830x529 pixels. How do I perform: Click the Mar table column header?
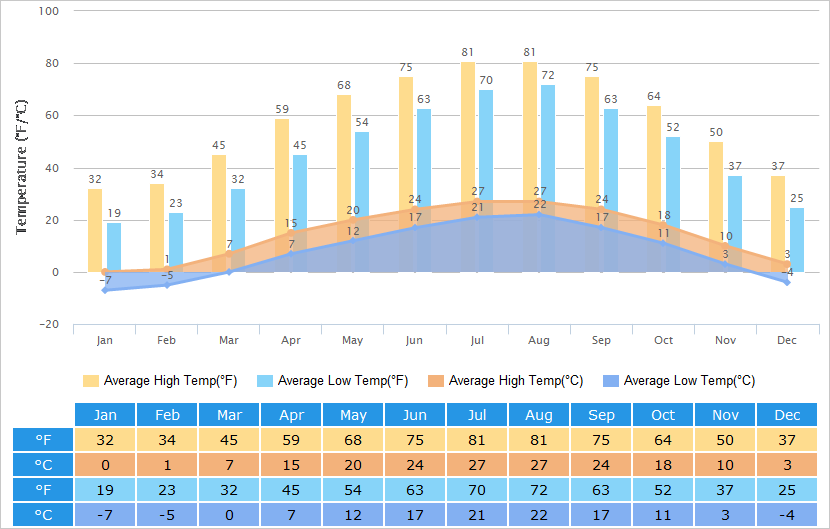point(229,415)
